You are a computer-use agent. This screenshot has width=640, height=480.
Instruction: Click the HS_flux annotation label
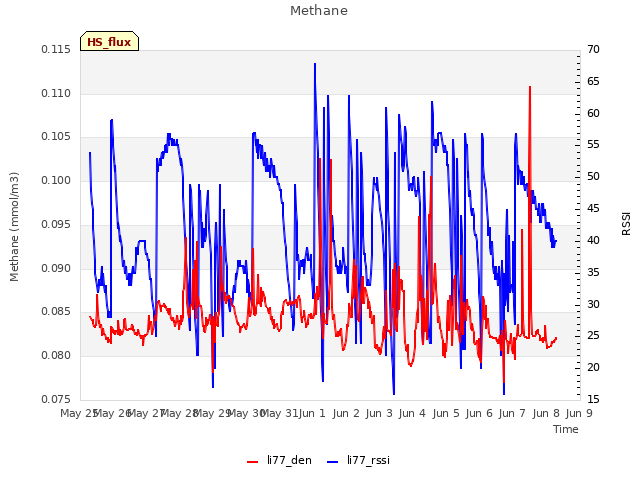pyautogui.click(x=109, y=42)
